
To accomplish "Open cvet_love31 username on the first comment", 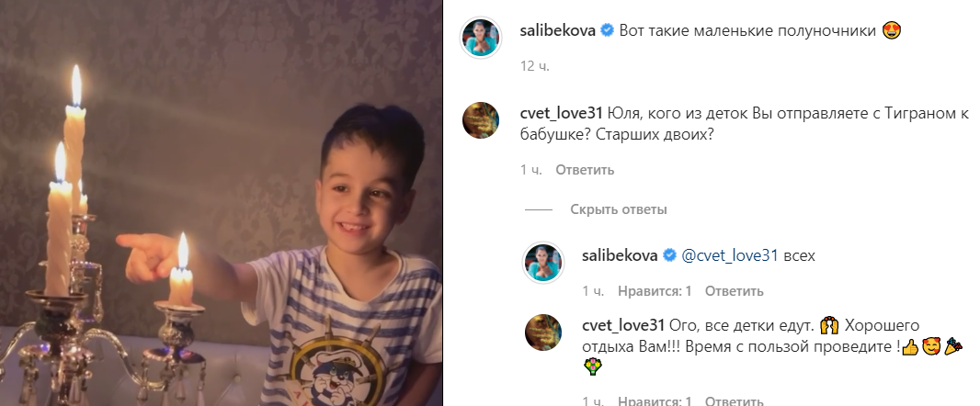I will coord(561,114).
